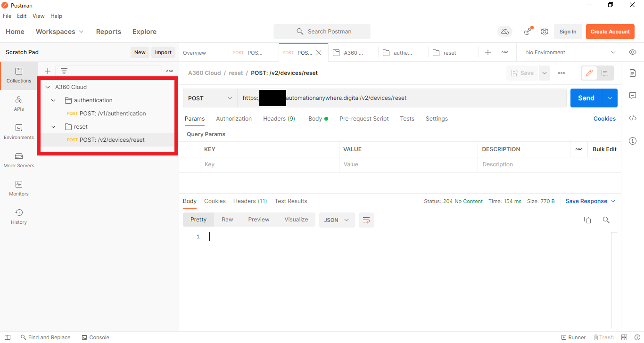This screenshot has height=343, width=644.
Task: Open the comments icon in right sidebar
Action: pyautogui.click(x=633, y=96)
